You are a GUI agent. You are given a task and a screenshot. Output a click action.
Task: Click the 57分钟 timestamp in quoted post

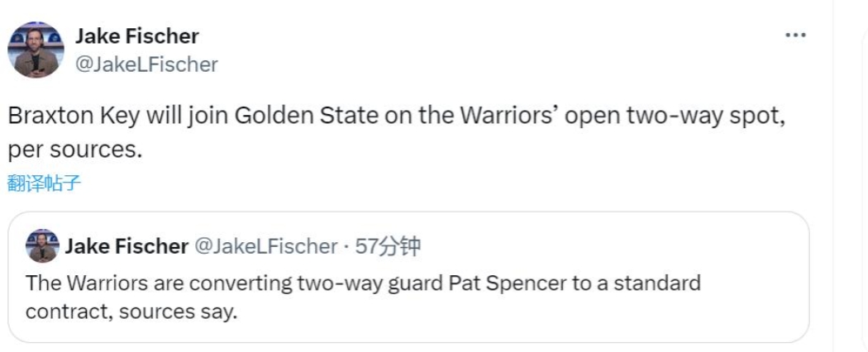point(388,246)
